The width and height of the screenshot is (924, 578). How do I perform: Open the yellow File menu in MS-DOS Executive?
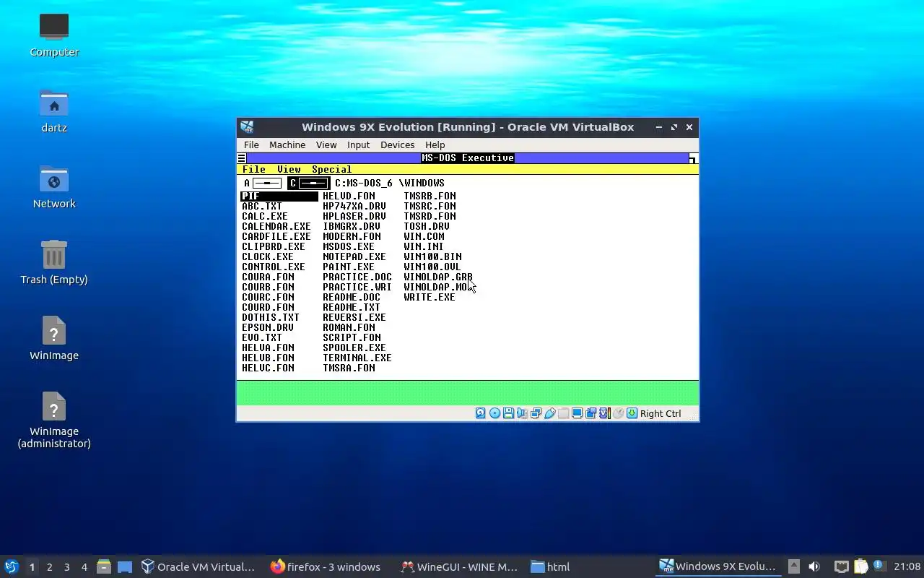[x=253, y=170]
